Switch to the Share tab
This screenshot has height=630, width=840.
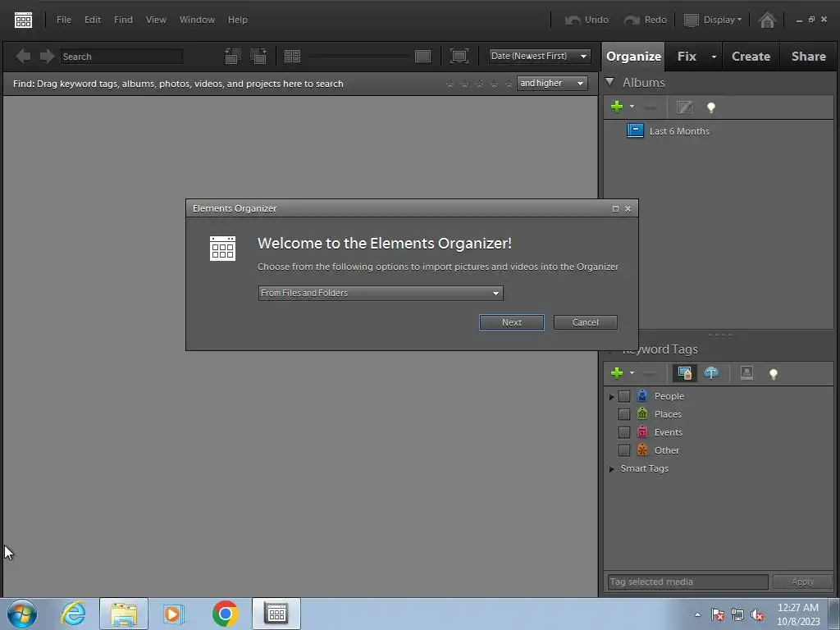click(x=808, y=57)
